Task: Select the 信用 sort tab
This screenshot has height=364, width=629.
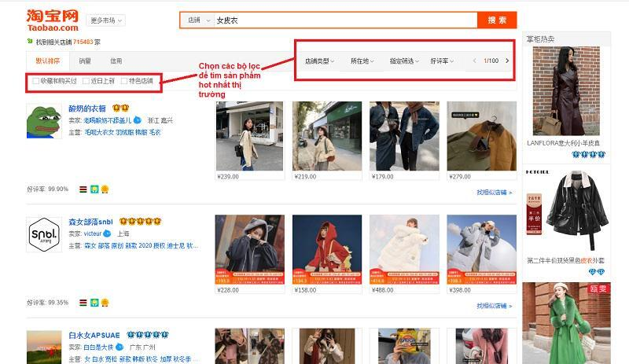Action: point(116,61)
